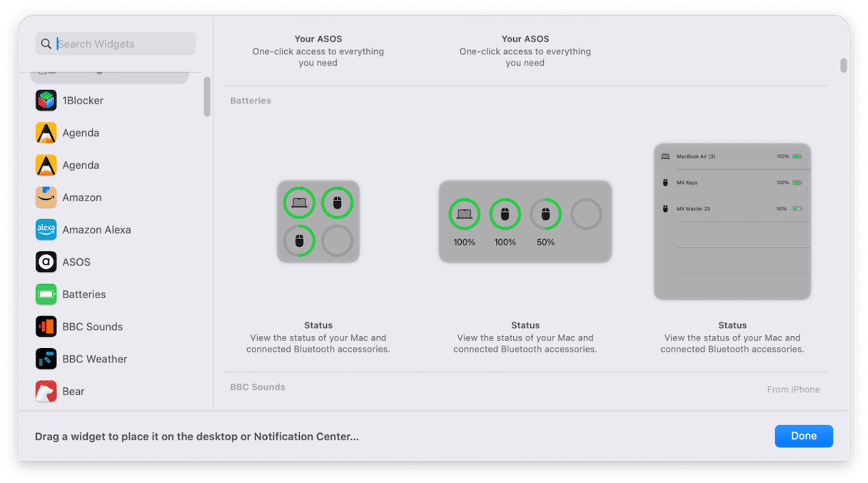Select the green Batteries app icon
Screen dimensions: 868x483
[x=46, y=294]
